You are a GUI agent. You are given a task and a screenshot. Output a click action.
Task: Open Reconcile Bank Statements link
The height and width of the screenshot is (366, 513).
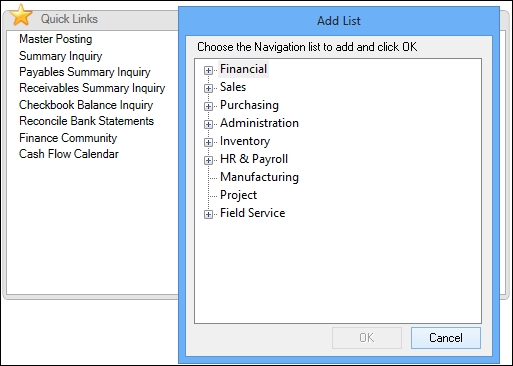click(x=86, y=121)
